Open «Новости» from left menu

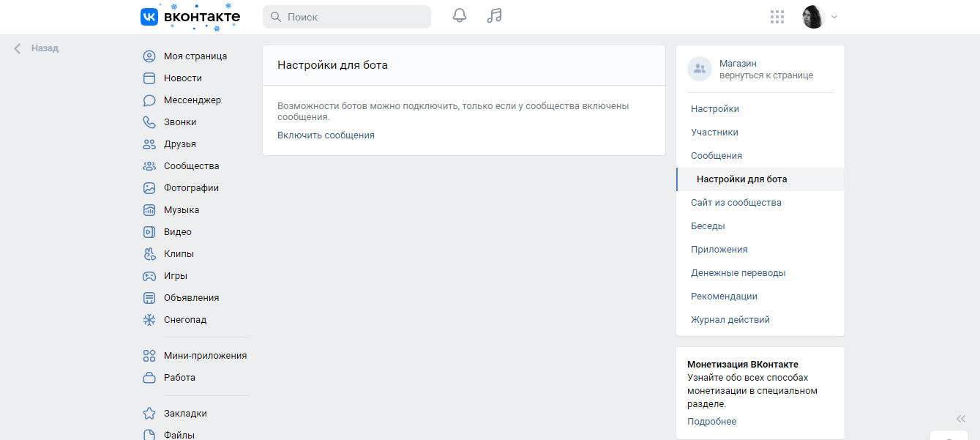pos(183,78)
